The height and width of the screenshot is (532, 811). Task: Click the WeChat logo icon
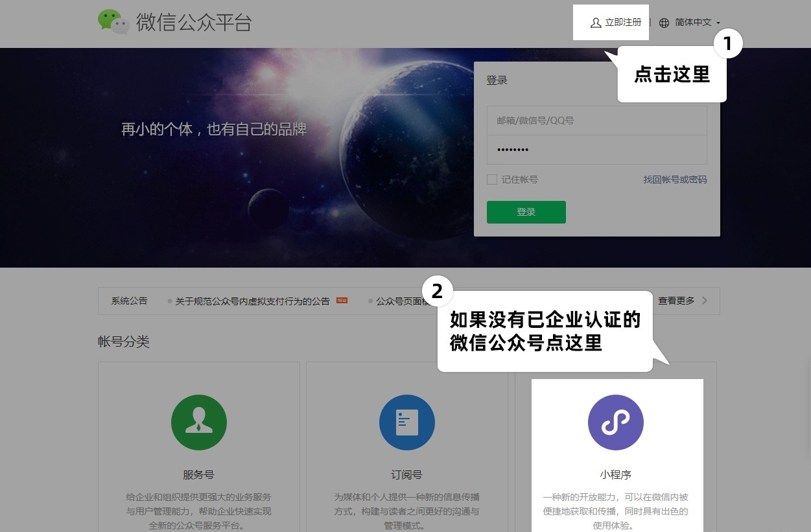pyautogui.click(x=114, y=22)
